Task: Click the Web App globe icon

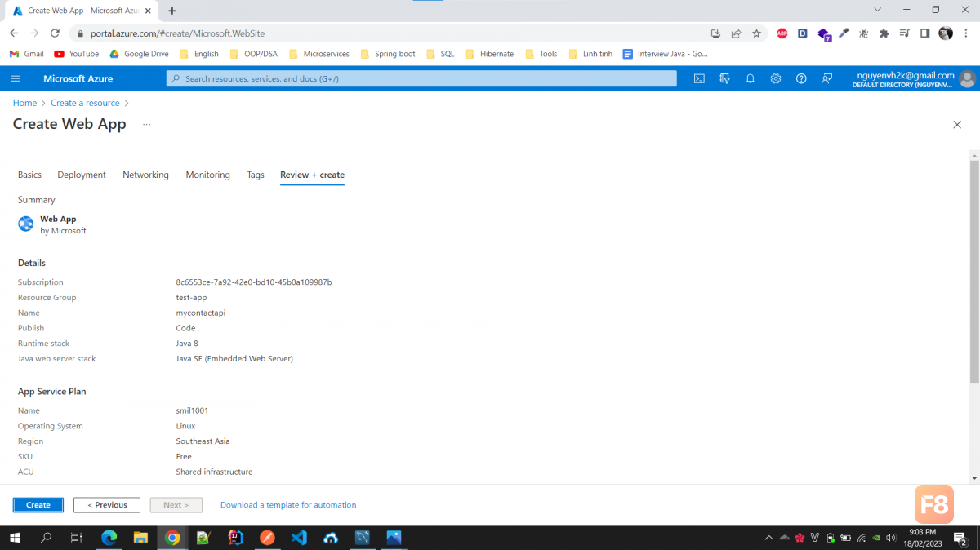Action: point(25,224)
